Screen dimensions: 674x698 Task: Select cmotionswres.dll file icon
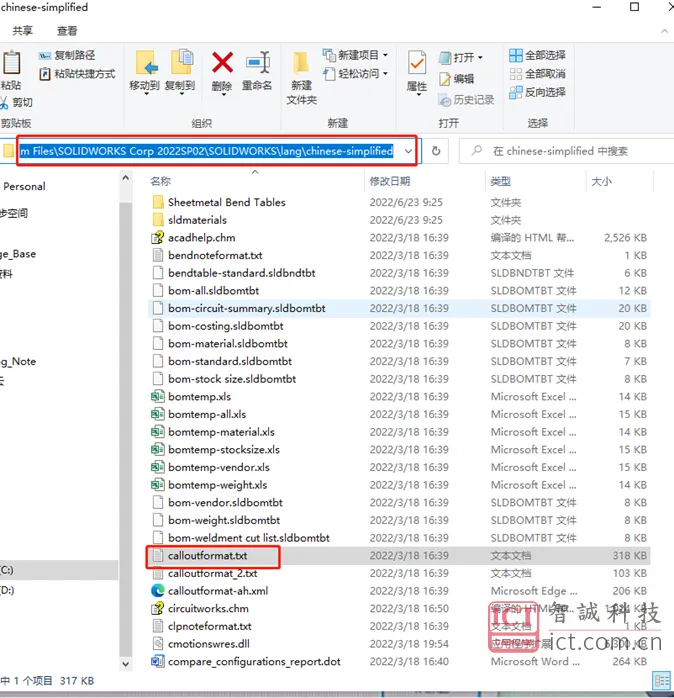point(158,644)
